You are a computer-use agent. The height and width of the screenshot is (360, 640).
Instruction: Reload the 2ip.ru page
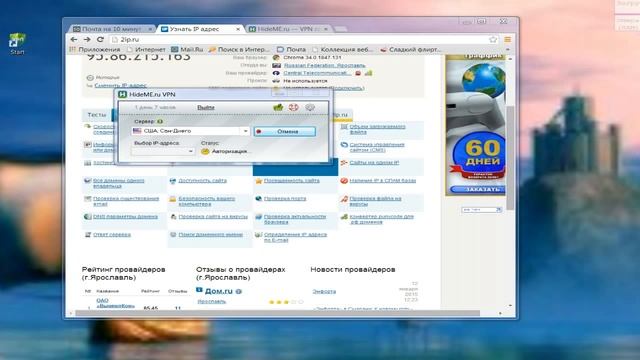coord(100,40)
